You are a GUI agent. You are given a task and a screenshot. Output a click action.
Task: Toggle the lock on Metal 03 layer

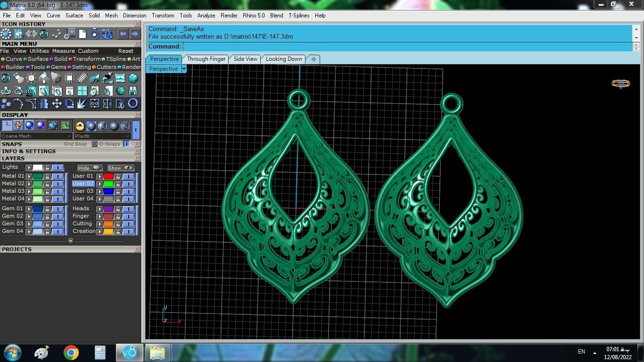pyautogui.click(x=47, y=191)
